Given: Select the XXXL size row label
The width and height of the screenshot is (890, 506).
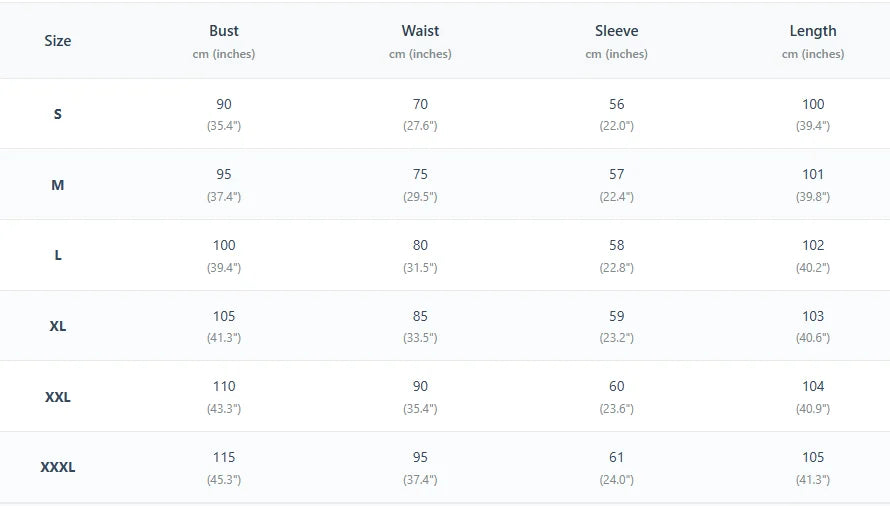Looking at the screenshot, I should 58,467.
